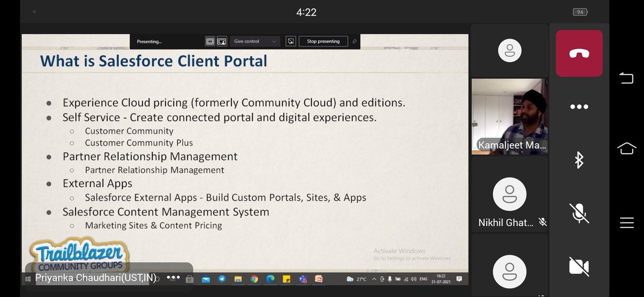Open the 16:22 clock and date flyout
Screen dimensions: 644x297
point(441,279)
